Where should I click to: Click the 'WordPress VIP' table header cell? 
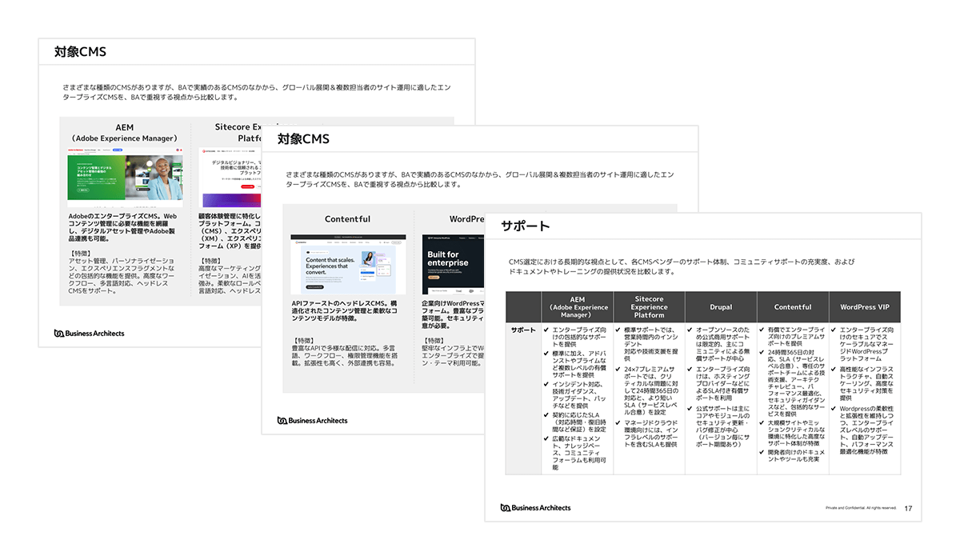coord(864,307)
